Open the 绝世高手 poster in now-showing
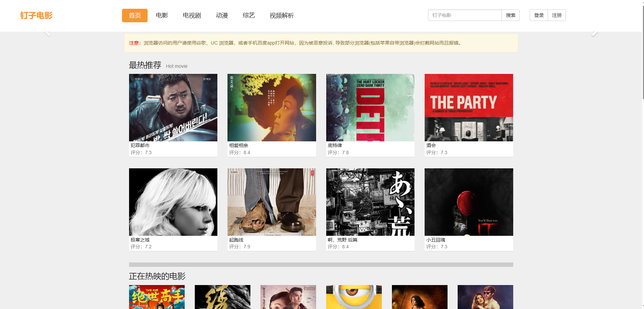This screenshot has width=644, height=309. pyautogui.click(x=157, y=297)
